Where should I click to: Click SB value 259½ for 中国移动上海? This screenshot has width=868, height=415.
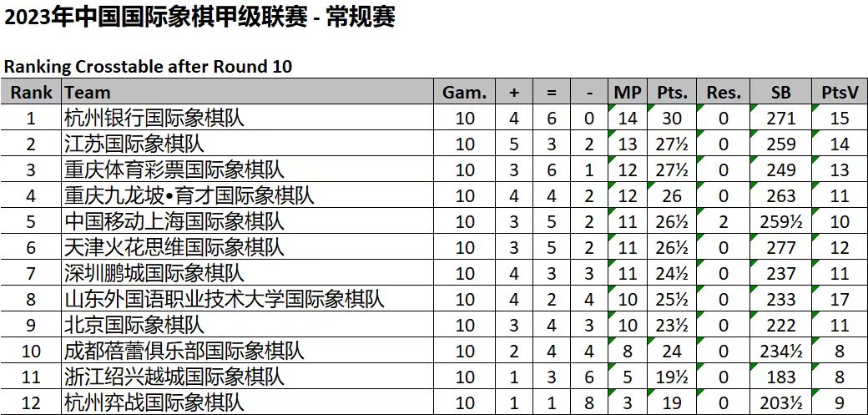click(x=780, y=221)
